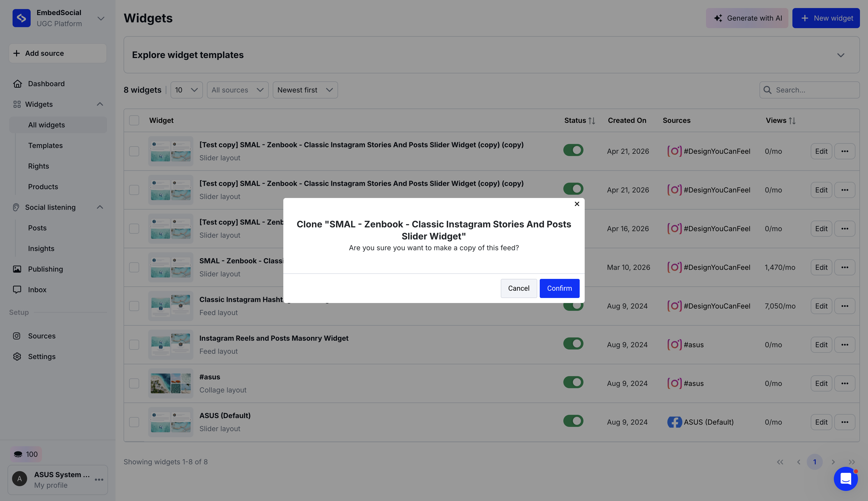Screen dimensions: 868x501
Task: Open more options for ASUS (Default) widget
Action: tap(844, 422)
